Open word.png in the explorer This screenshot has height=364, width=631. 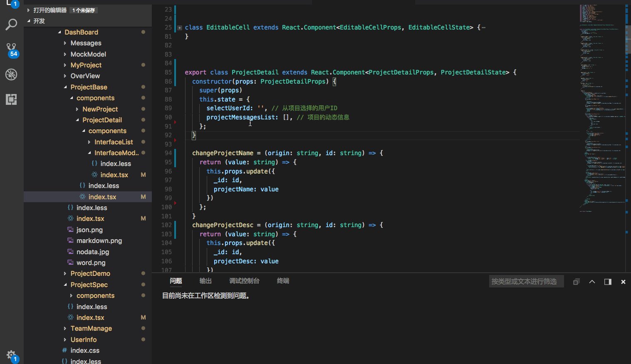pos(91,262)
